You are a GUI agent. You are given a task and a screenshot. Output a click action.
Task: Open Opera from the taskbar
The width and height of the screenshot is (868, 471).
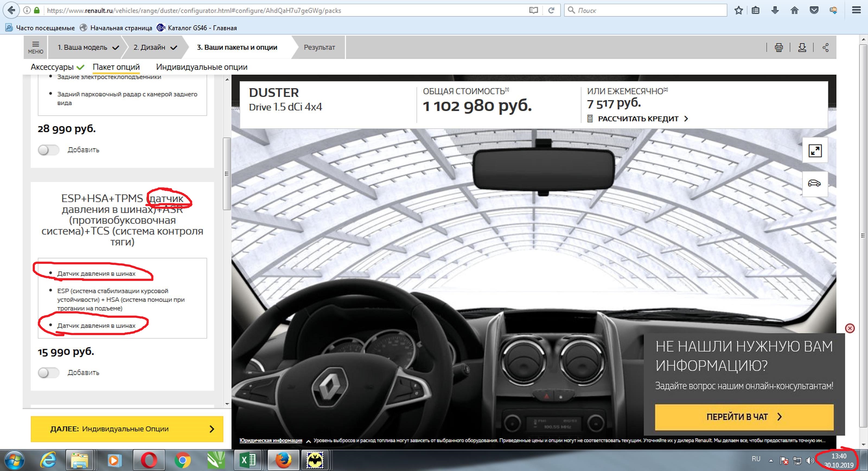pos(149,460)
